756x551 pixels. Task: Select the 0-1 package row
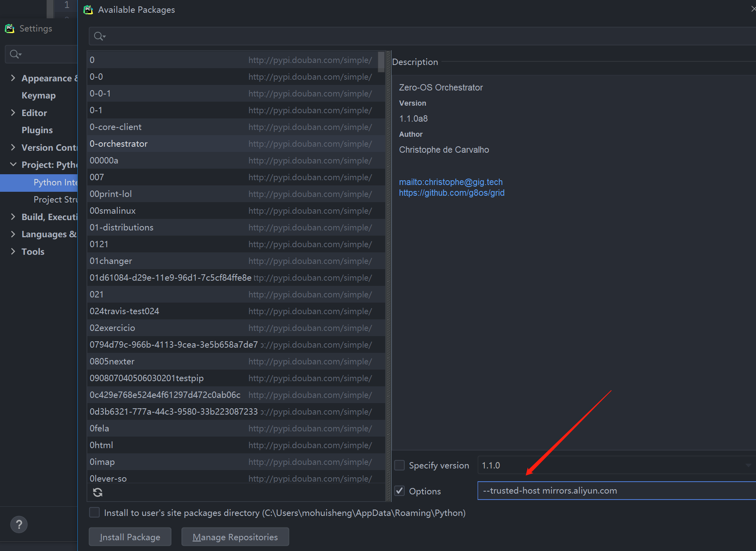236,110
